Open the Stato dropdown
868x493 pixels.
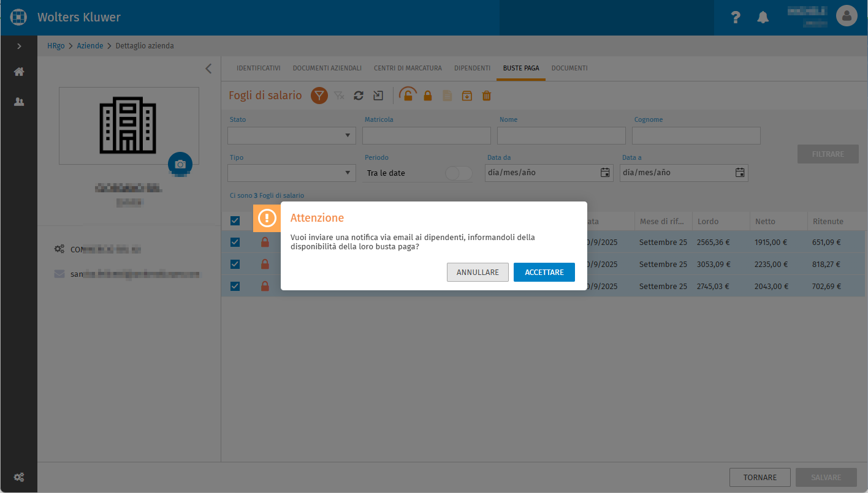point(292,135)
